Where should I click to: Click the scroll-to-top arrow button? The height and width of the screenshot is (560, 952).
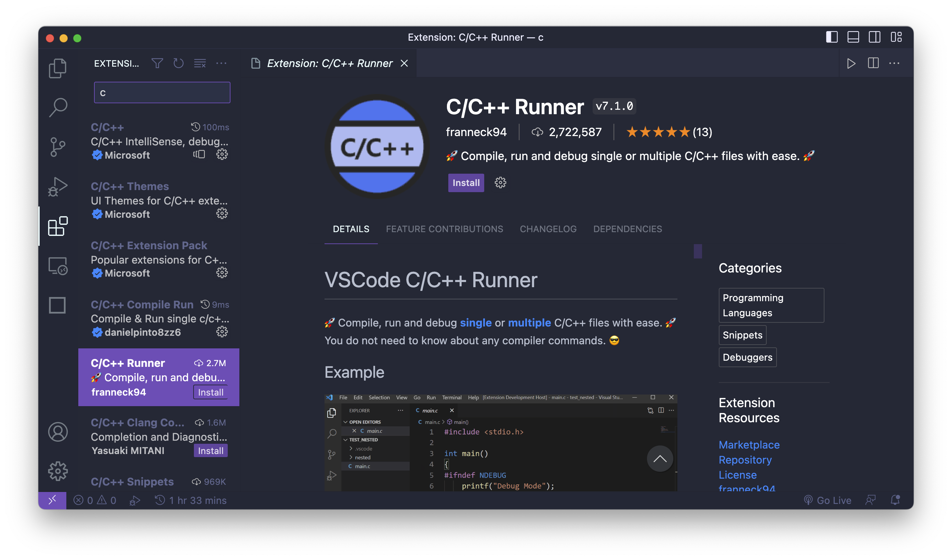point(660,459)
